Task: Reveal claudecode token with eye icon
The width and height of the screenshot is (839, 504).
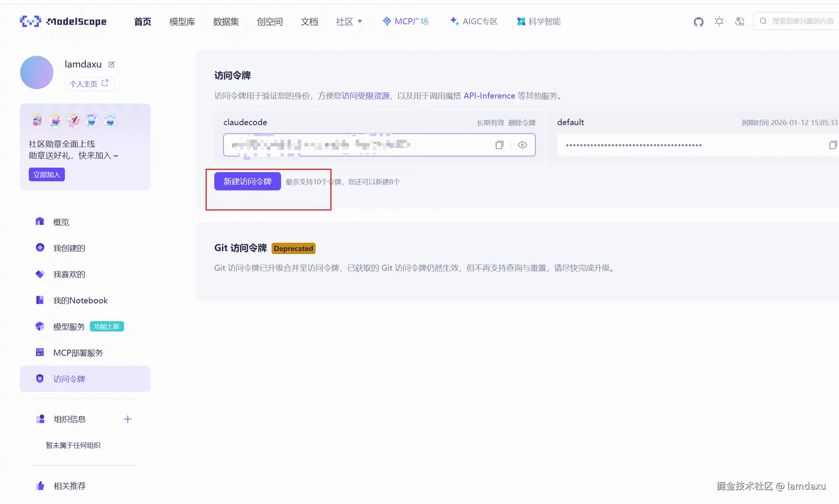Action: pos(522,145)
